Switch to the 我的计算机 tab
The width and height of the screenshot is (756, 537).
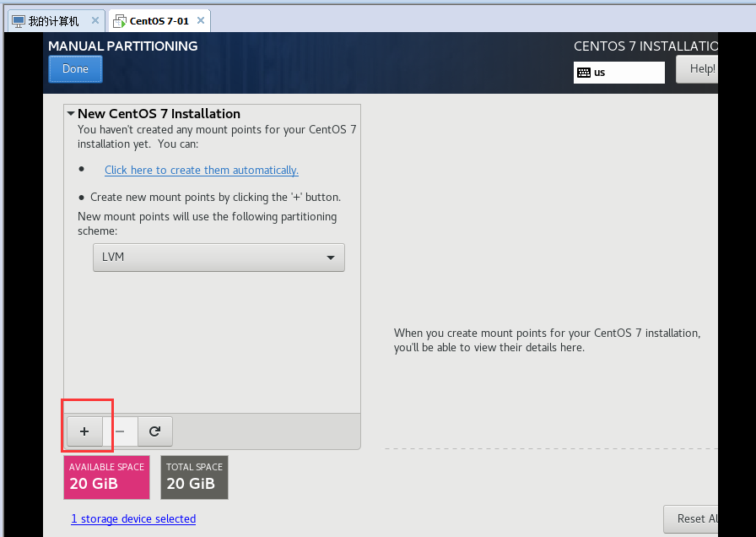point(55,21)
